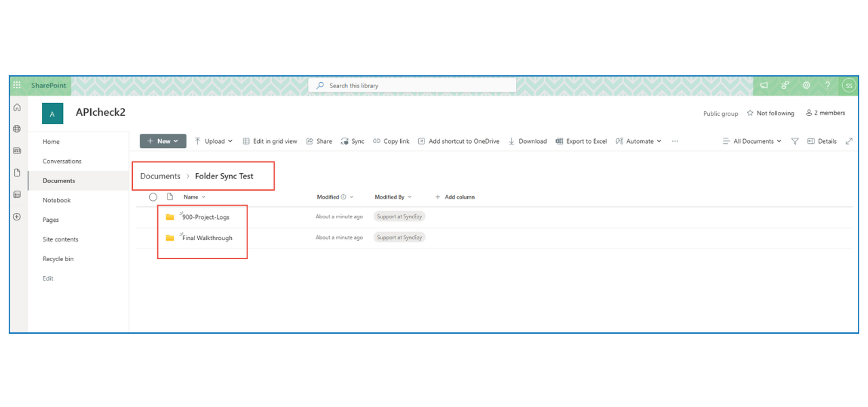Open the Settings gear icon
This screenshot has height=407, width=868.
coord(806,85)
